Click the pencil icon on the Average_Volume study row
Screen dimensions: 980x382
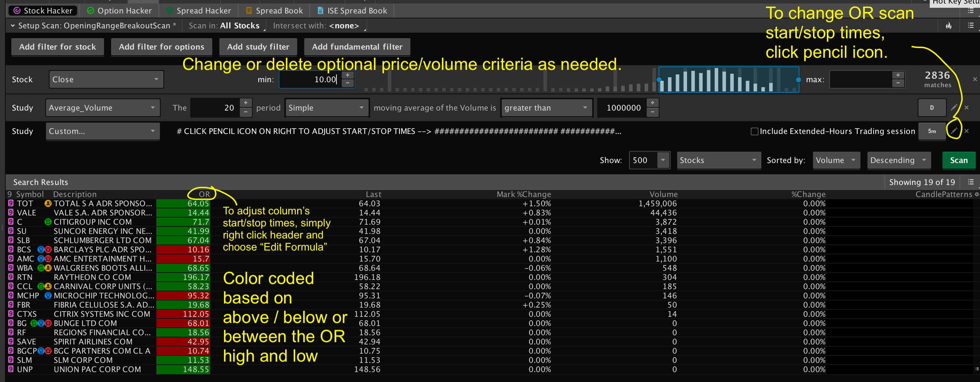point(954,107)
